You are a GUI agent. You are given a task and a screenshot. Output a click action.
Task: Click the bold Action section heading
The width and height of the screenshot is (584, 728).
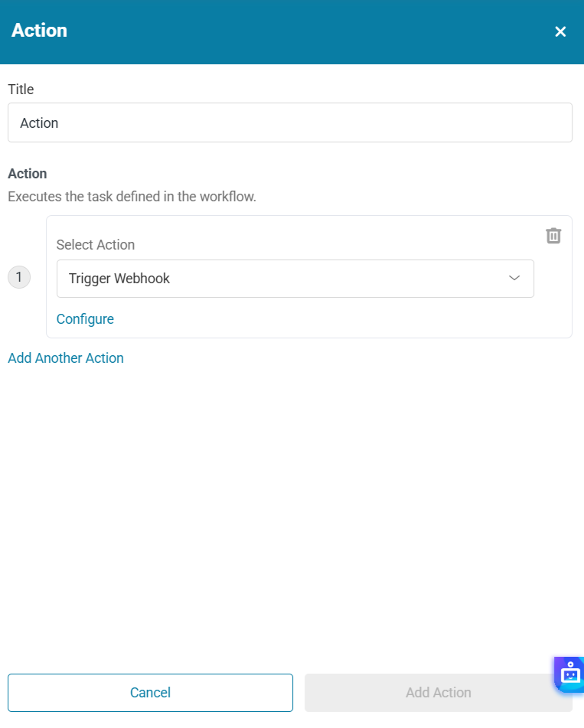point(28,174)
